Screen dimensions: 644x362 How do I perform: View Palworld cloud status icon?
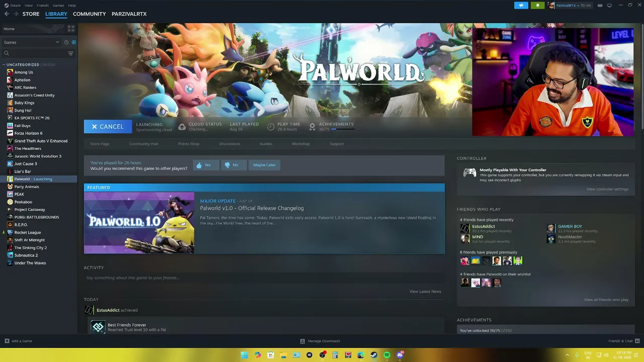[182, 127]
